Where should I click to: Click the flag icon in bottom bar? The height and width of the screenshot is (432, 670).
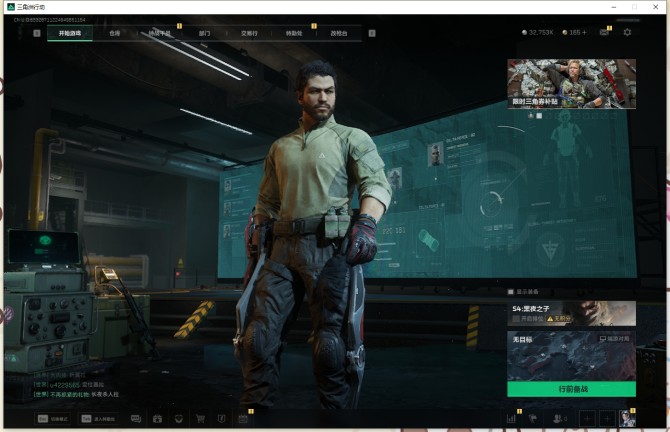point(533,418)
